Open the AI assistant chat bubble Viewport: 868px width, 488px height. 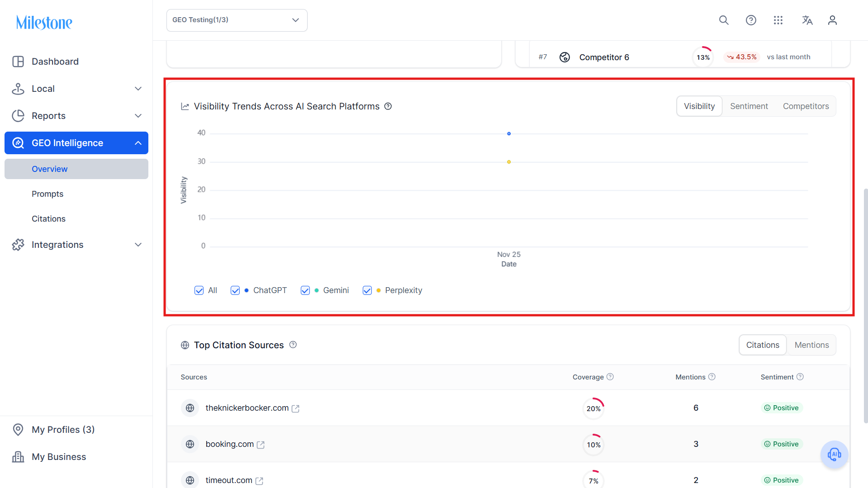pos(834,455)
